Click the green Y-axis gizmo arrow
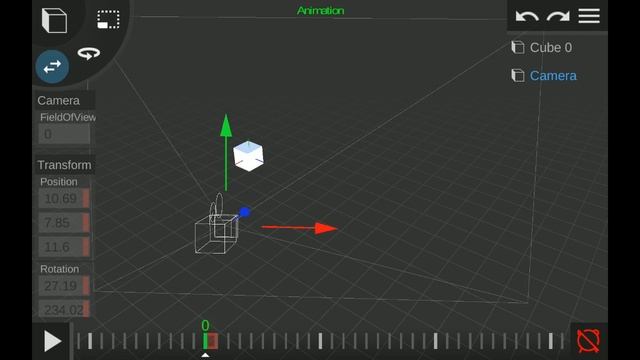The height and width of the screenshot is (360, 640). (226, 152)
